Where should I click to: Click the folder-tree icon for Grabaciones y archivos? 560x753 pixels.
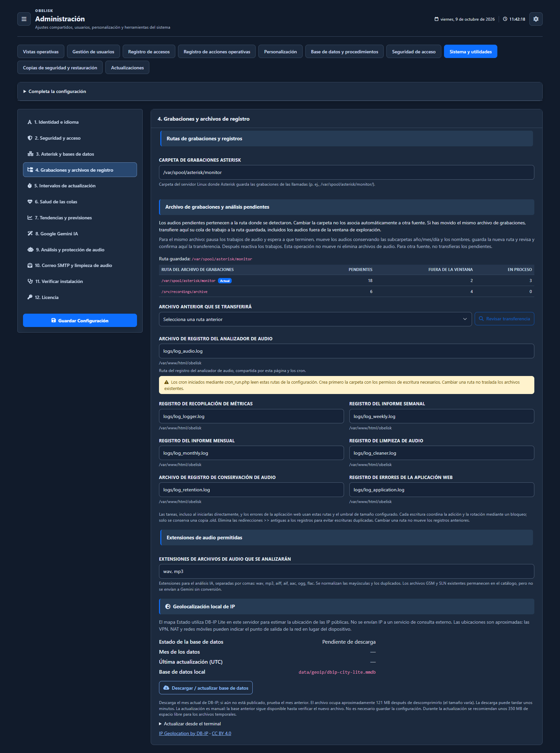tap(30, 170)
